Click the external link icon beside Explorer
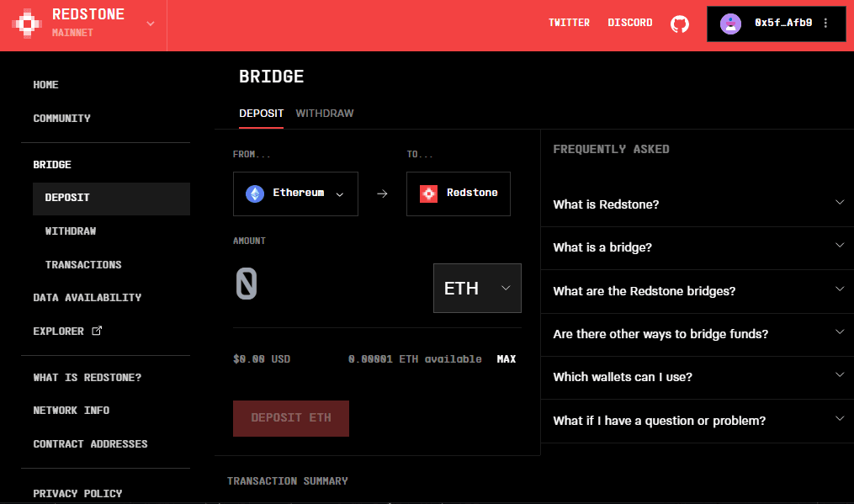 click(97, 331)
